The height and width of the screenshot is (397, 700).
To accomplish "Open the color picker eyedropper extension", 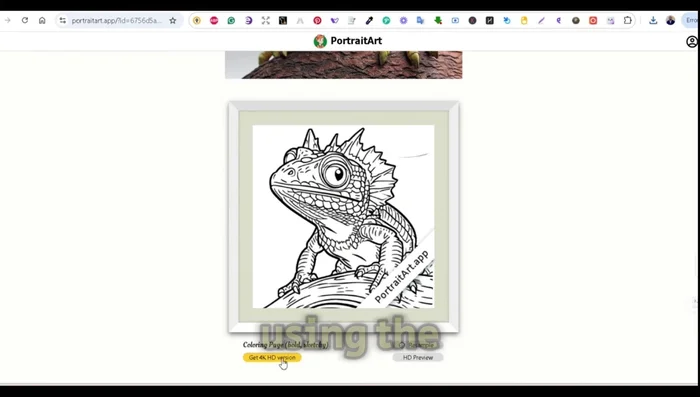I will point(369,21).
